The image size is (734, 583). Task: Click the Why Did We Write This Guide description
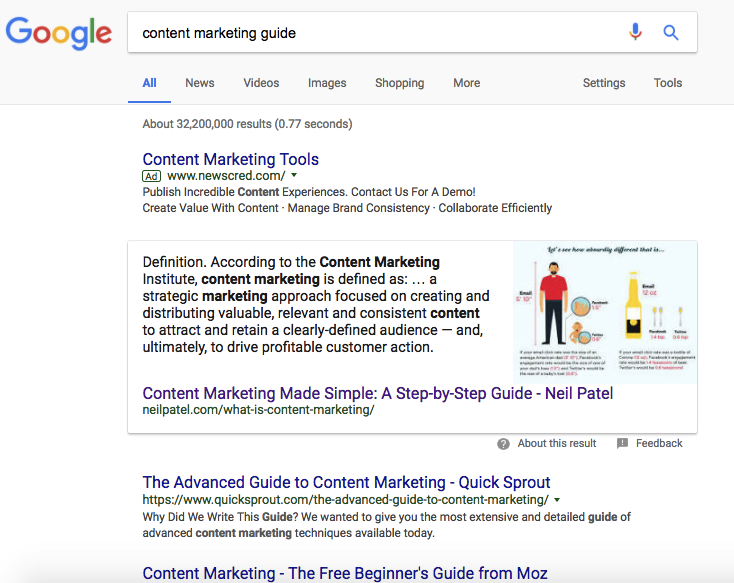[387, 525]
